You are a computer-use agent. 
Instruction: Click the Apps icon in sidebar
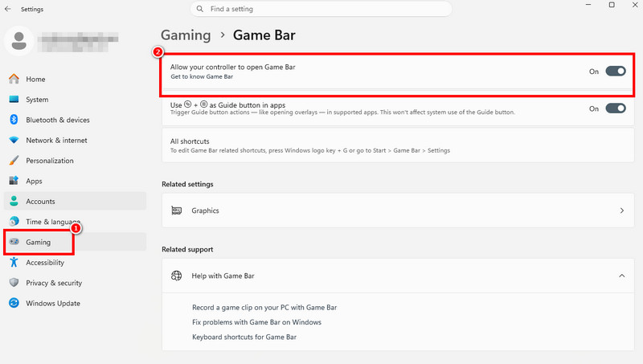tap(14, 180)
